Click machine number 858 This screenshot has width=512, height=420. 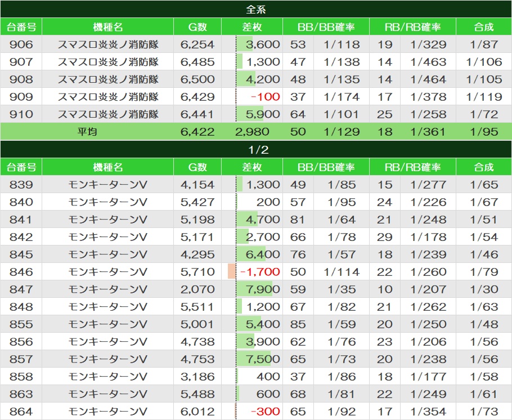21,377
